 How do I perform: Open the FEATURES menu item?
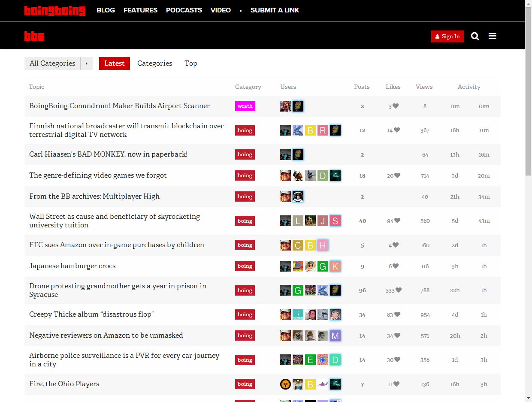point(140,10)
